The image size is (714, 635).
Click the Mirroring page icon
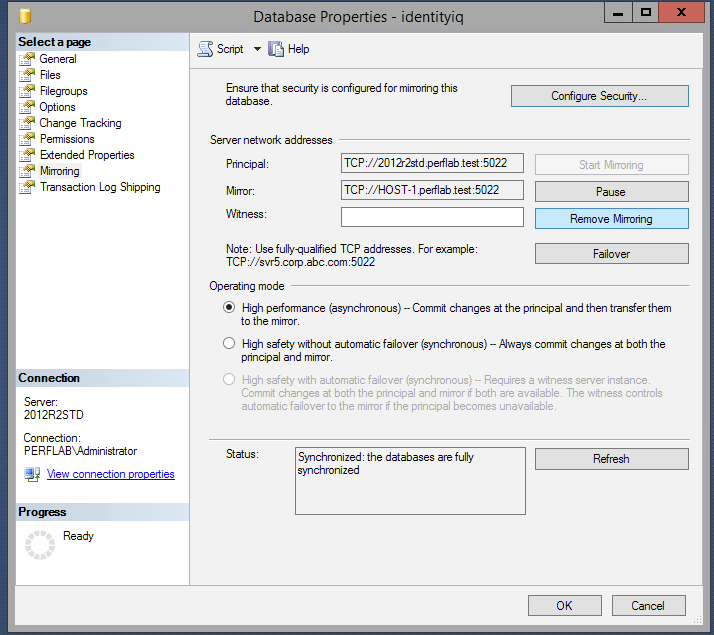coord(27,171)
